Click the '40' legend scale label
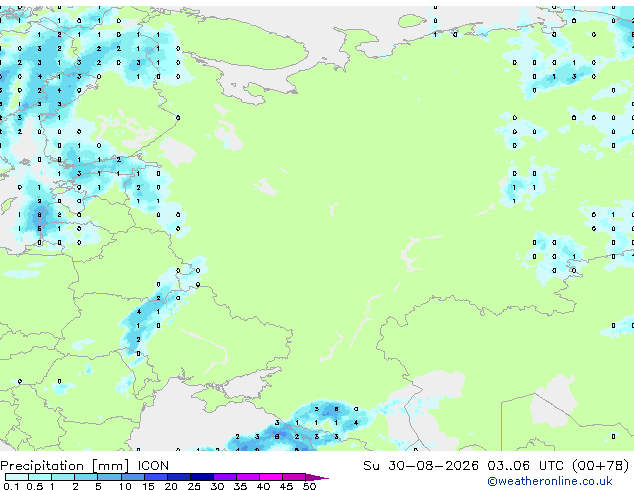Image resolution: width=634 pixels, height=490 pixels. click(264, 486)
